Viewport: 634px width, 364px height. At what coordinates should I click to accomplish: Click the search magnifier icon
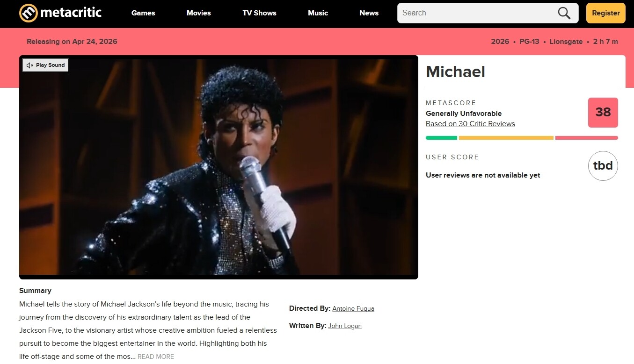pos(564,13)
